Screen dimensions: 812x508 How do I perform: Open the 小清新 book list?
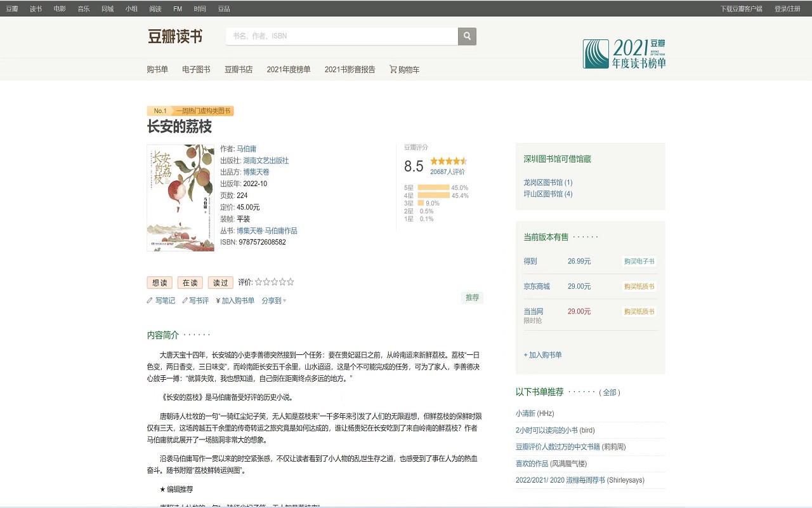(526, 413)
